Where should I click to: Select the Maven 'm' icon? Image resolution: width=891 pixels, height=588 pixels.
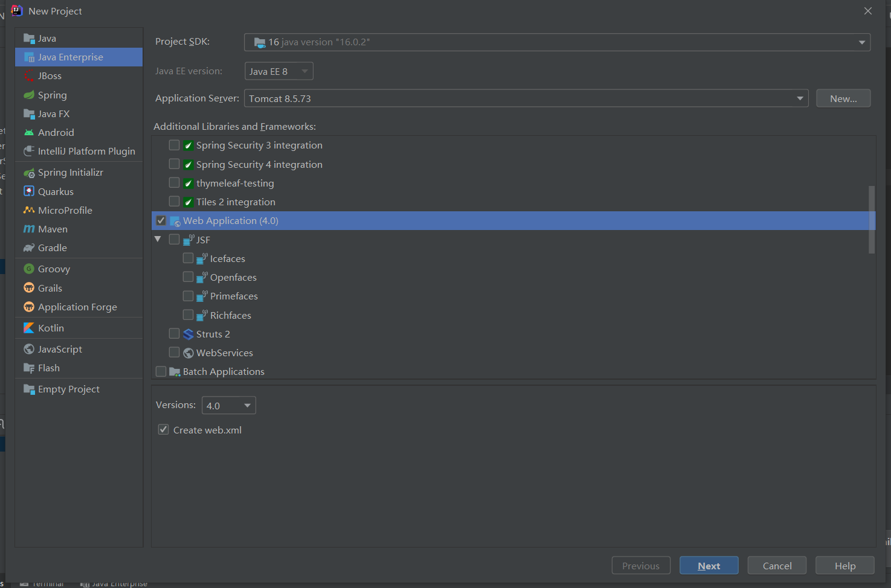tap(29, 229)
